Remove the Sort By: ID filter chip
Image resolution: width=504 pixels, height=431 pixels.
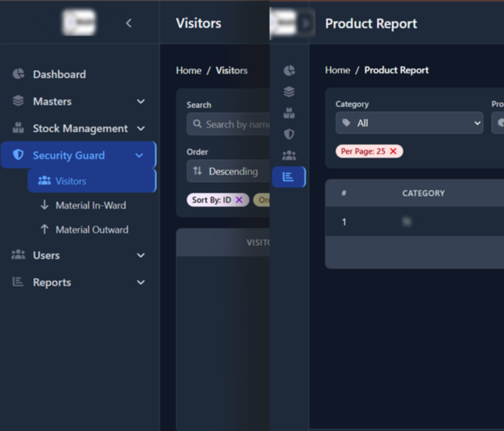coord(239,200)
